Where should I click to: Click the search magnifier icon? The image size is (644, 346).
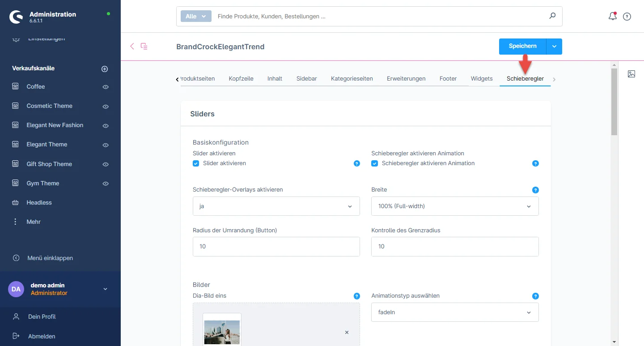click(x=552, y=16)
